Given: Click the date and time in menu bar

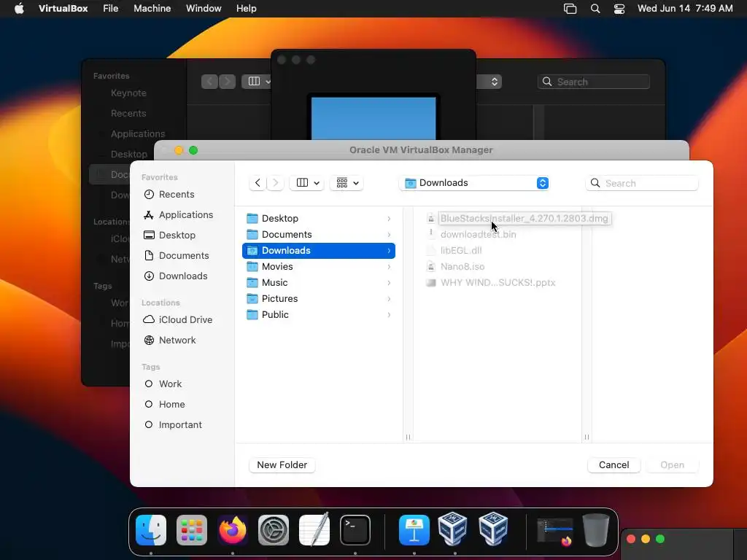Looking at the screenshot, I should tap(685, 9).
